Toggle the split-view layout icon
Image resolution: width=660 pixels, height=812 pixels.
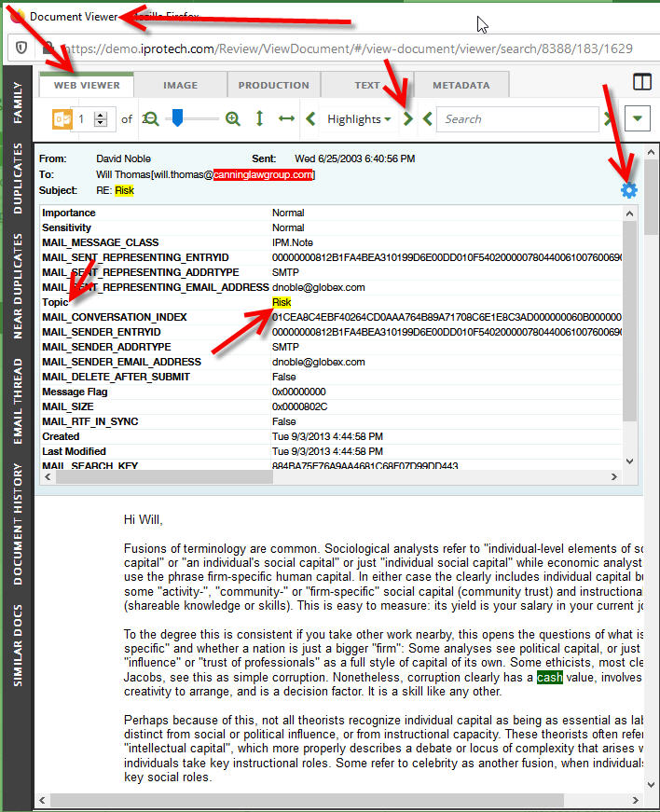point(642,82)
